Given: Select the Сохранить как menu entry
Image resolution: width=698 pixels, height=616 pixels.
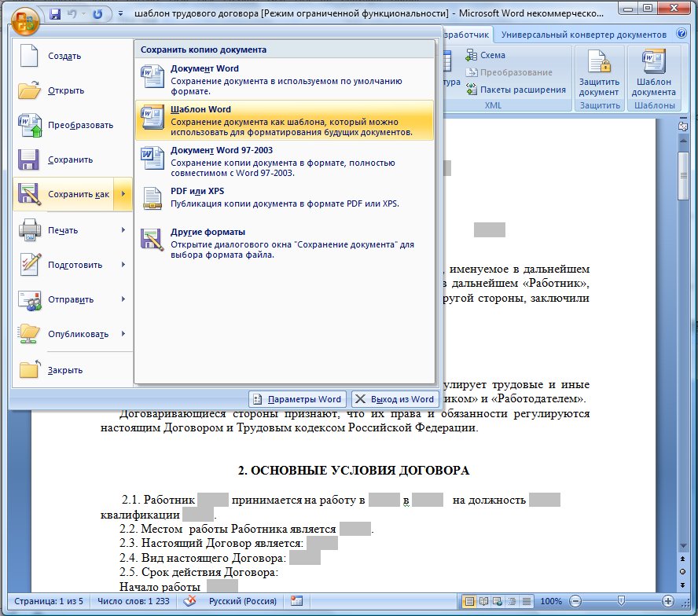Looking at the screenshot, I should [x=64, y=194].
